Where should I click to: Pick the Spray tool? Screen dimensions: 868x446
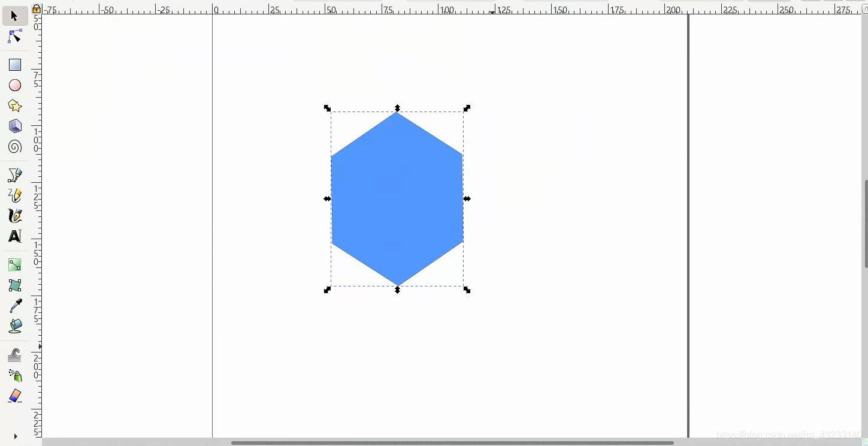[x=14, y=375]
